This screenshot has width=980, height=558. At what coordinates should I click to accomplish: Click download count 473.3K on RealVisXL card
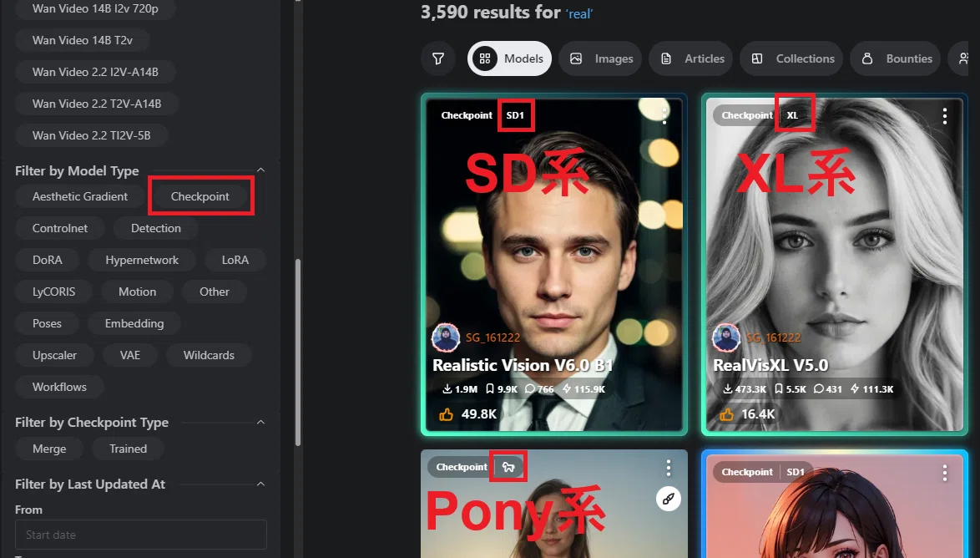point(745,389)
